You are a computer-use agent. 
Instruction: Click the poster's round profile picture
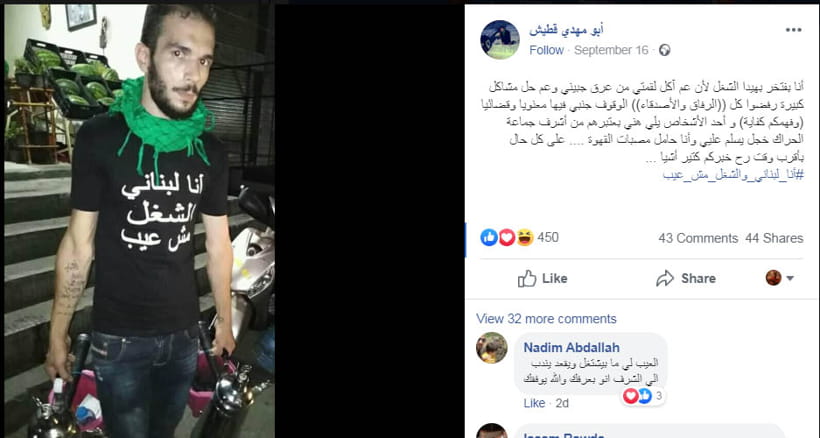click(500, 40)
